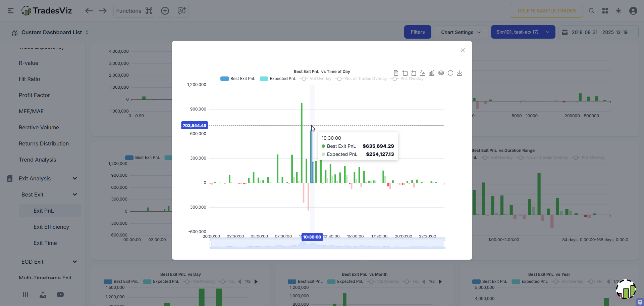Open search from the top bar

[x=592, y=11]
